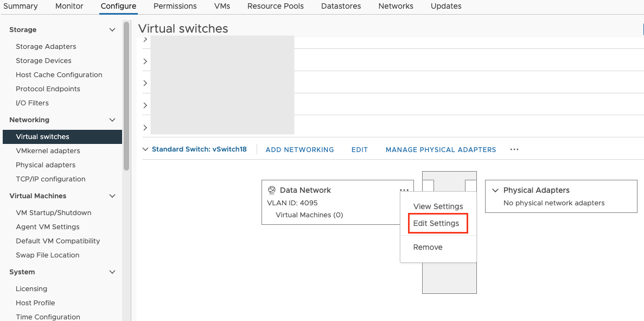Open the extra actions ellipsis beside Manage Physical Adapters

pos(514,149)
